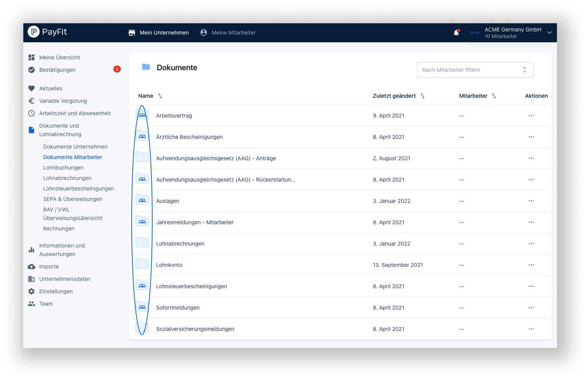Click the Aktuelles heart icon

(x=31, y=88)
